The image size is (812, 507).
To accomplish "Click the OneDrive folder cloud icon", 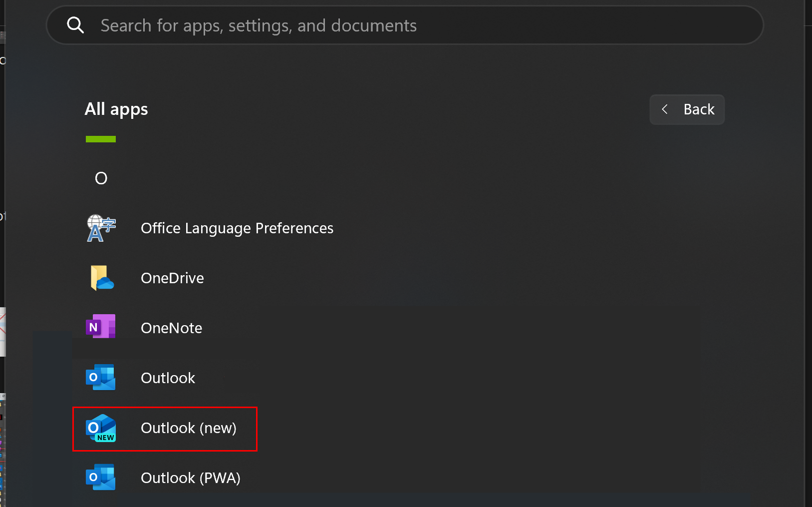I will tap(101, 278).
